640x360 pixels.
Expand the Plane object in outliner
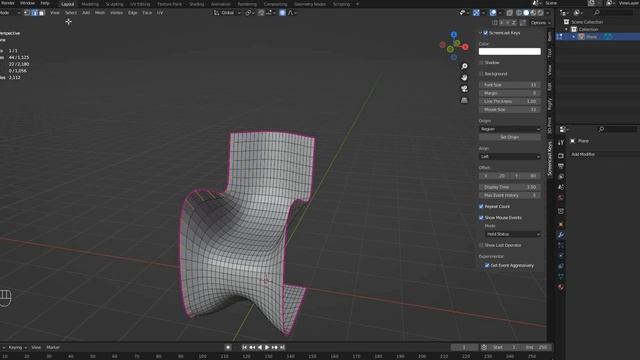point(574,37)
